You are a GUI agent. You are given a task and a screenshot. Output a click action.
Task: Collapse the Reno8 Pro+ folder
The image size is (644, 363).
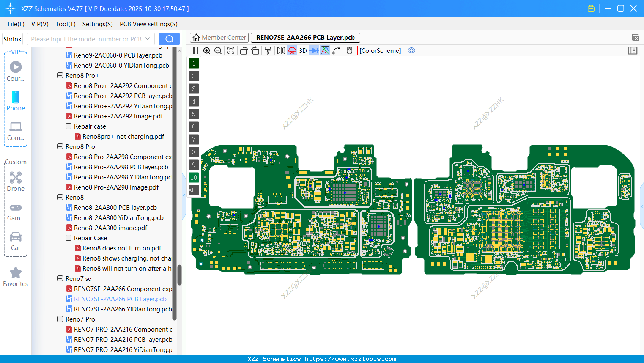pos(60,76)
